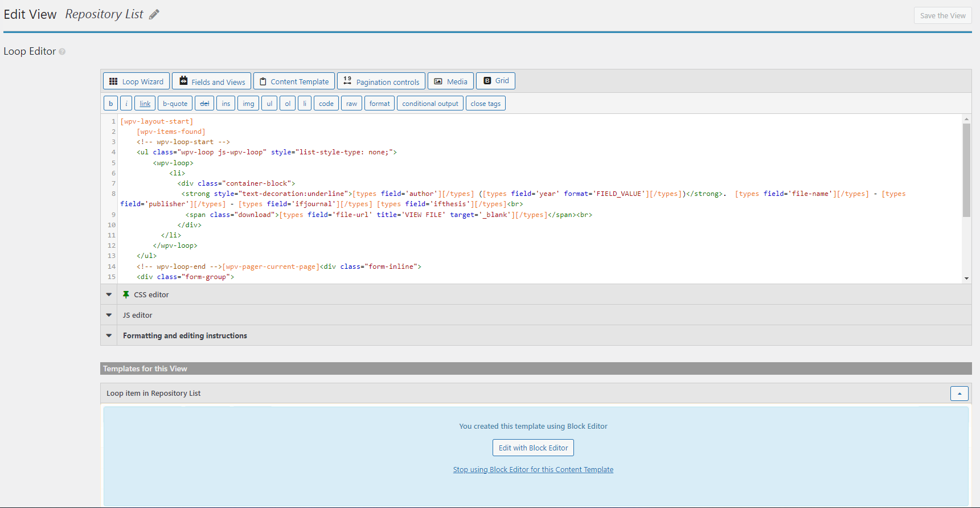Click the pin icon beside CSS editor
Screen dimensions: 980x508
coord(126,294)
